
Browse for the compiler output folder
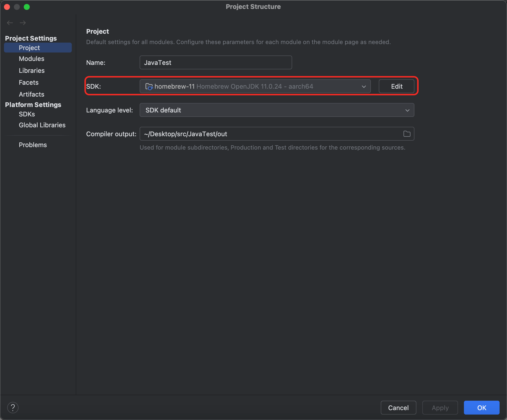pyautogui.click(x=407, y=134)
